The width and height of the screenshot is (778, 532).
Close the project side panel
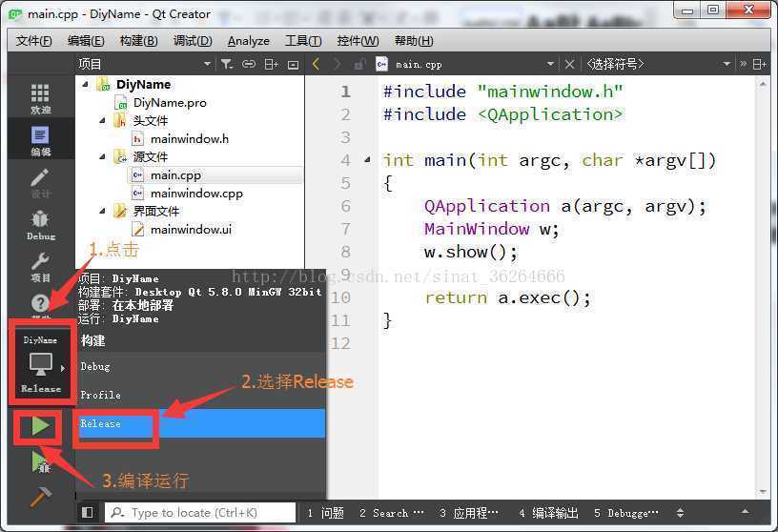pos(294,65)
